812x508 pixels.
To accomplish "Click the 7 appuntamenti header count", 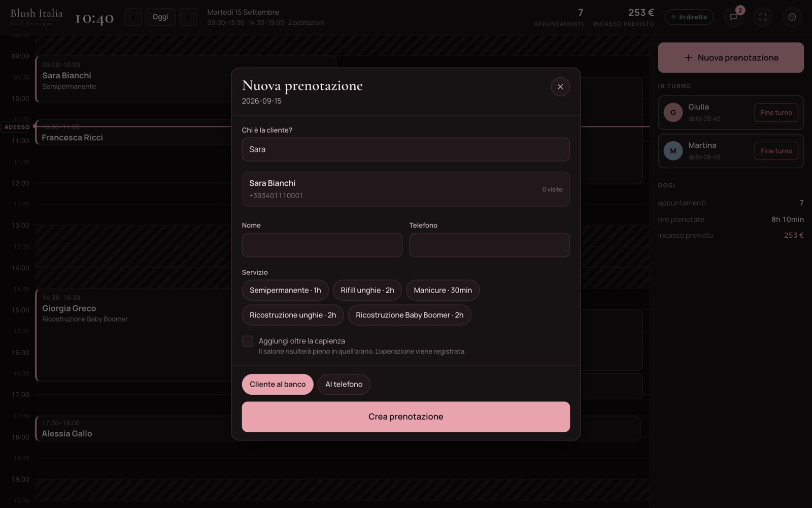I will pos(581,12).
